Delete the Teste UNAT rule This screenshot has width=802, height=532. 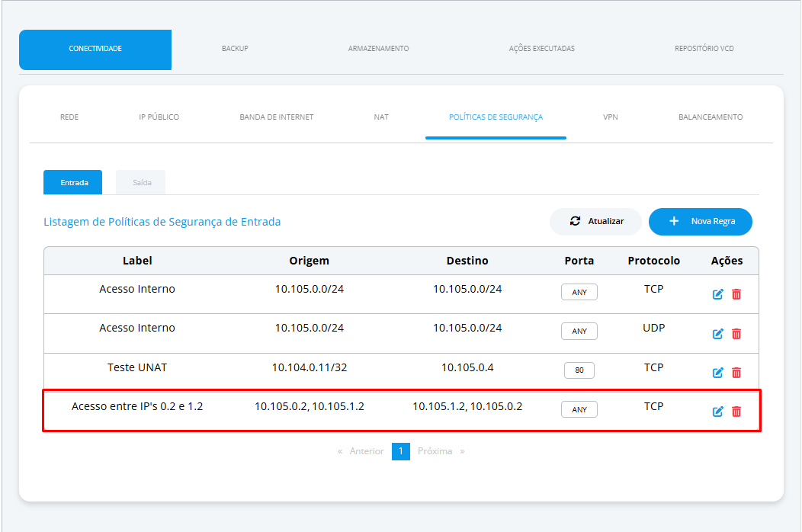(x=736, y=373)
